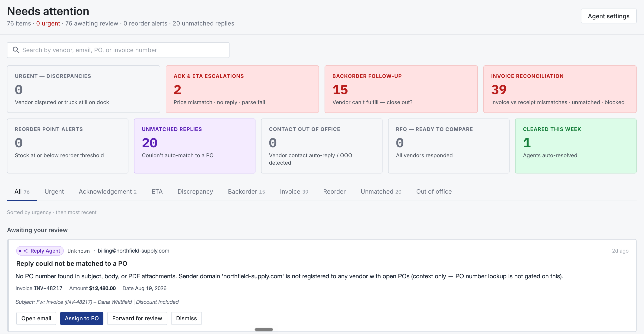The height and width of the screenshot is (334, 644).
Task: Click the horizontal scrollbar handle at bottom
Action: (x=264, y=330)
